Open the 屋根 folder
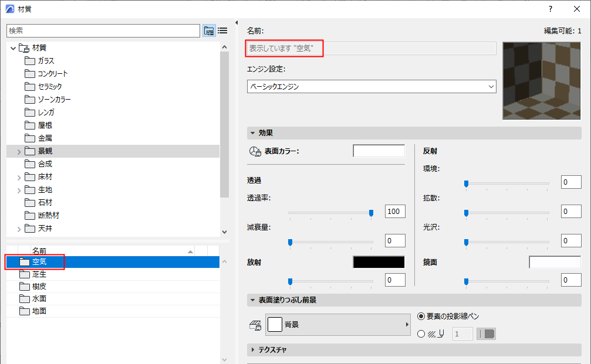 point(39,125)
